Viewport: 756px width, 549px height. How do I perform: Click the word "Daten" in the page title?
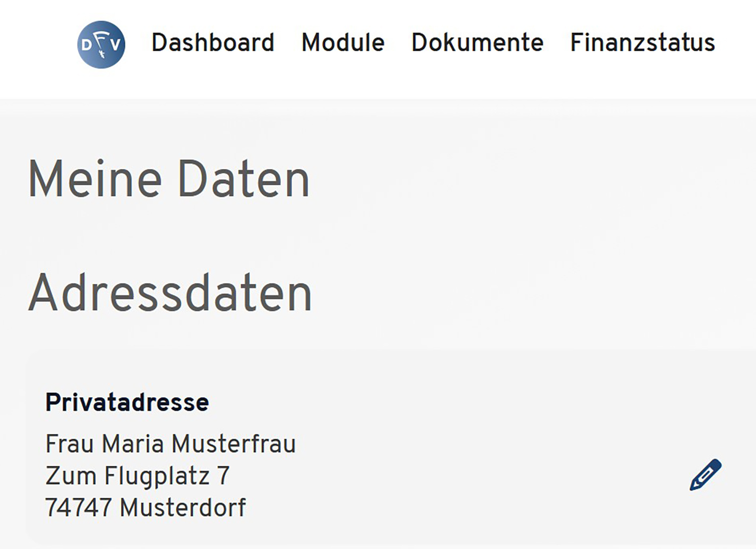(243, 179)
